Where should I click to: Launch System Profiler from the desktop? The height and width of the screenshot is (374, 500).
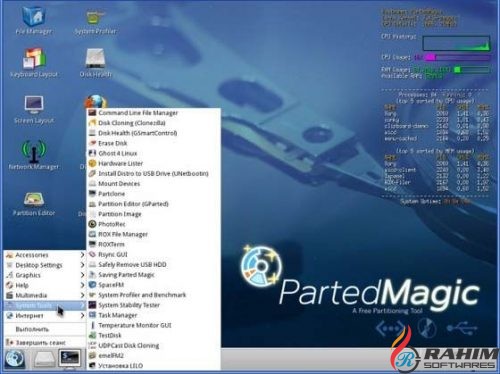click(95, 22)
